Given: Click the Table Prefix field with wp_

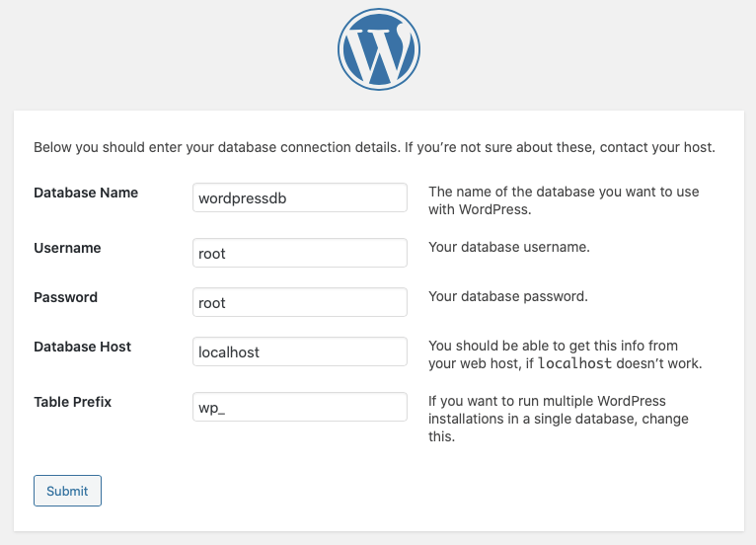Looking at the screenshot, I should coord(300,407).
